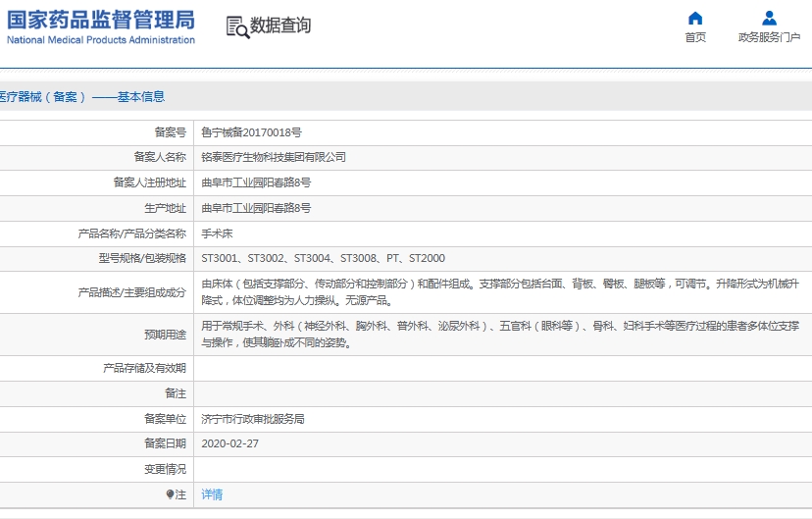
Task: Select the 产品存储及有效期 label
Action: click(144, 368)
